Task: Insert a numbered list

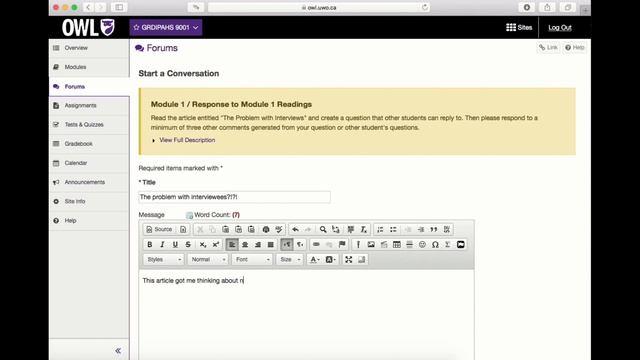Action: [380, 229]
